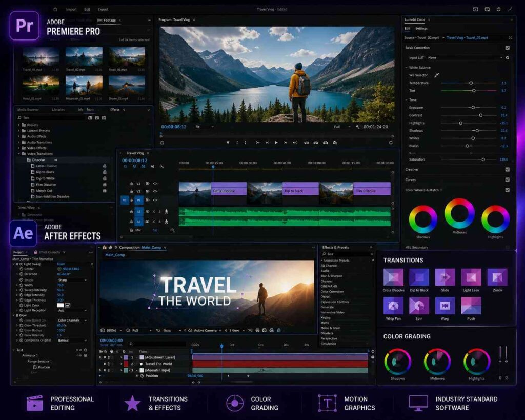Viewport: 525px width, 420px height.
Task: Expand the Lumetri Presets folder
Action: coord(19,131)
